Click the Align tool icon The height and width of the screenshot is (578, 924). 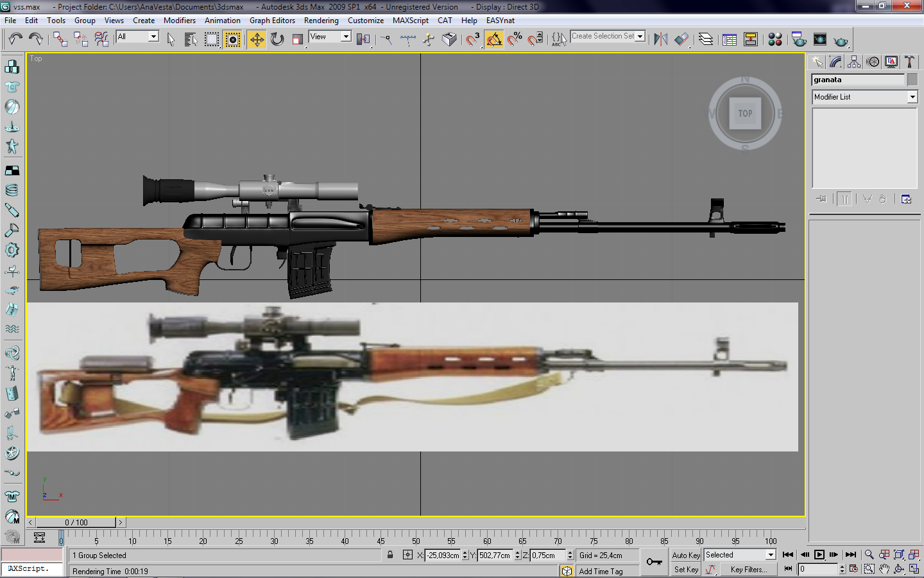pos(681,39)
